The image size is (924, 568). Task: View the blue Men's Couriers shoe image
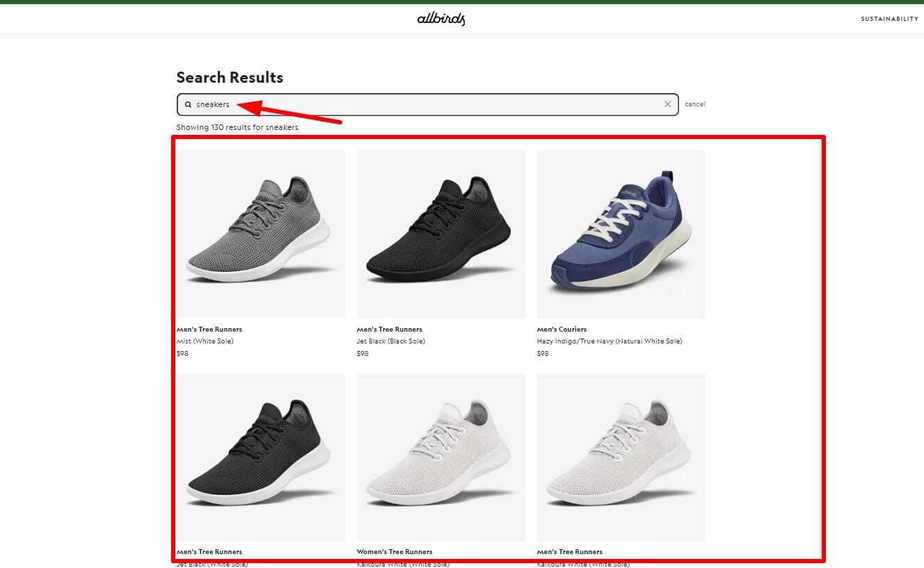[x=621, y=234]
